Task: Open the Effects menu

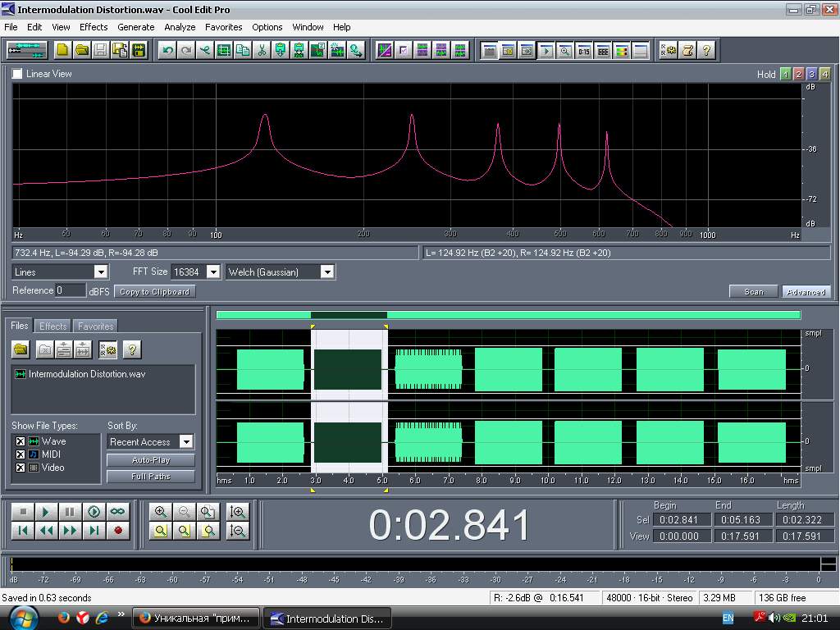Action: pyautogui.click(x=94, y=27)
